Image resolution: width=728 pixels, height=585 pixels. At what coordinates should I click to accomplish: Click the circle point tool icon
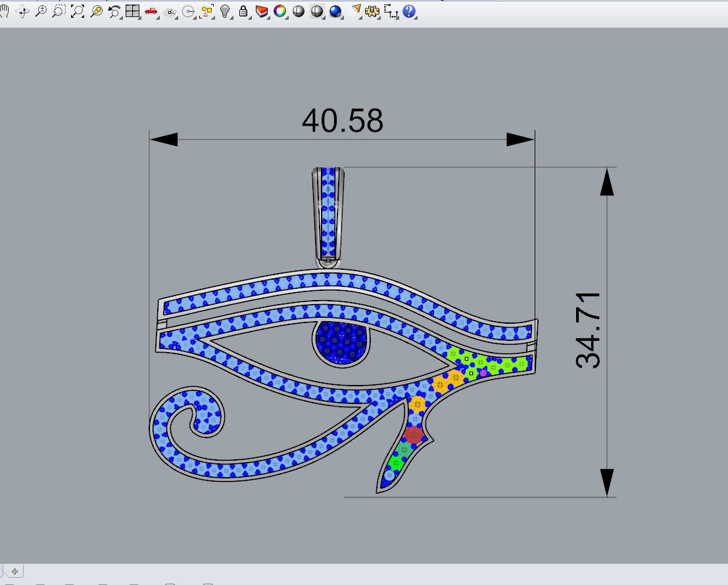[188, 11]
